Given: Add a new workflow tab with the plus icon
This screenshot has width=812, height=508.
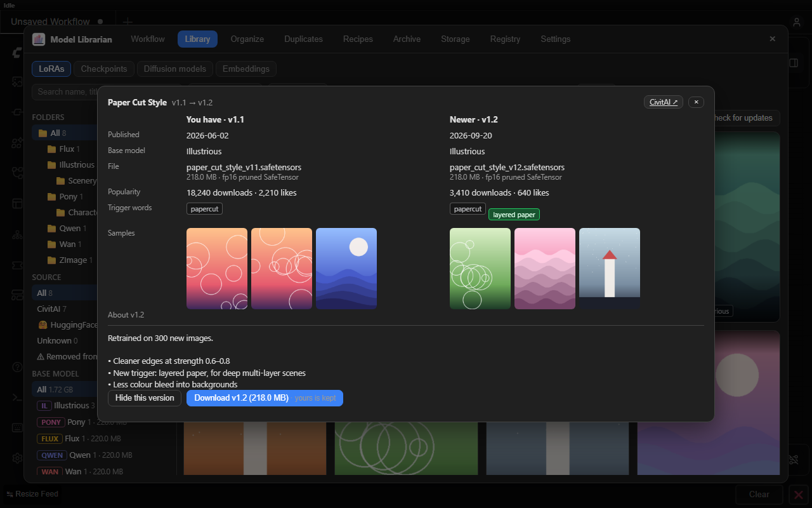Looking at the screenshot, I should coord(127,22).
